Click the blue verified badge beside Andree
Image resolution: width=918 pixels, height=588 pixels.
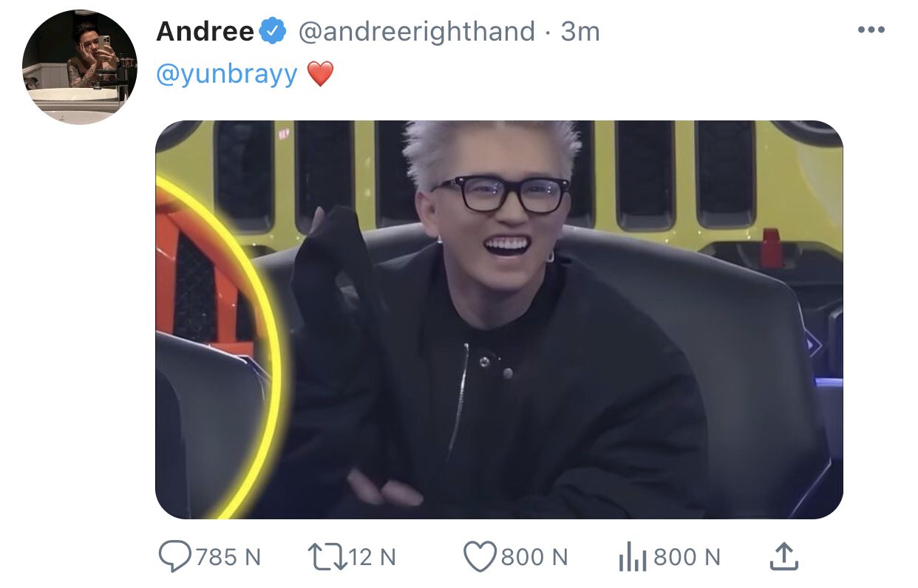tap(274, 31)
